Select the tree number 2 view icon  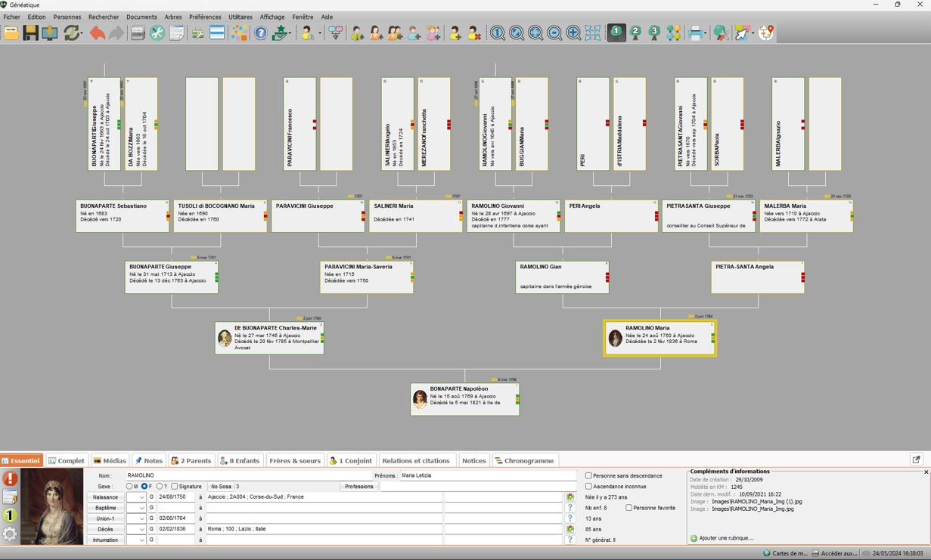(635, 32)
